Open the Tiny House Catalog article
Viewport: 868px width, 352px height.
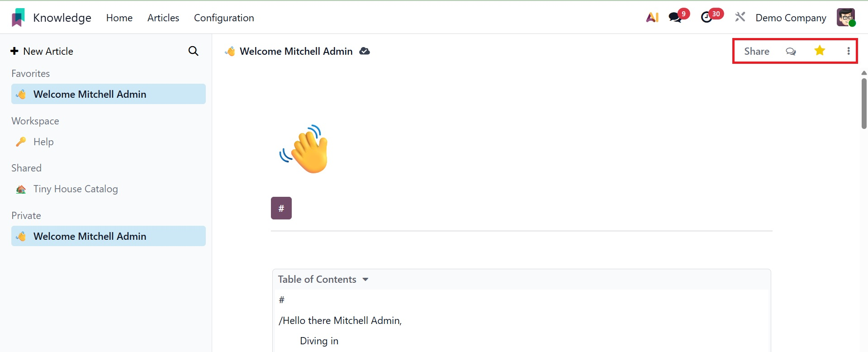click(x=76, y=189)
